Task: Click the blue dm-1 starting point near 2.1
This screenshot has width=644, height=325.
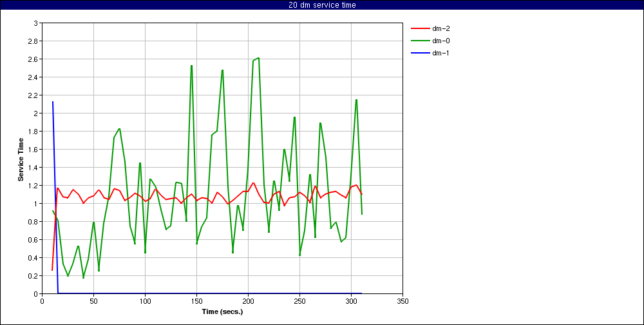Action: pyautogui.click(x=53, y=102)
